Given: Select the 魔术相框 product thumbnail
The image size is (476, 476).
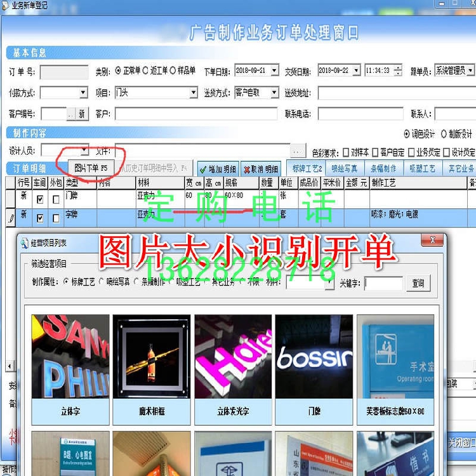Looking at the screenshot, I should pyautogui.click(x=152, y=369).
